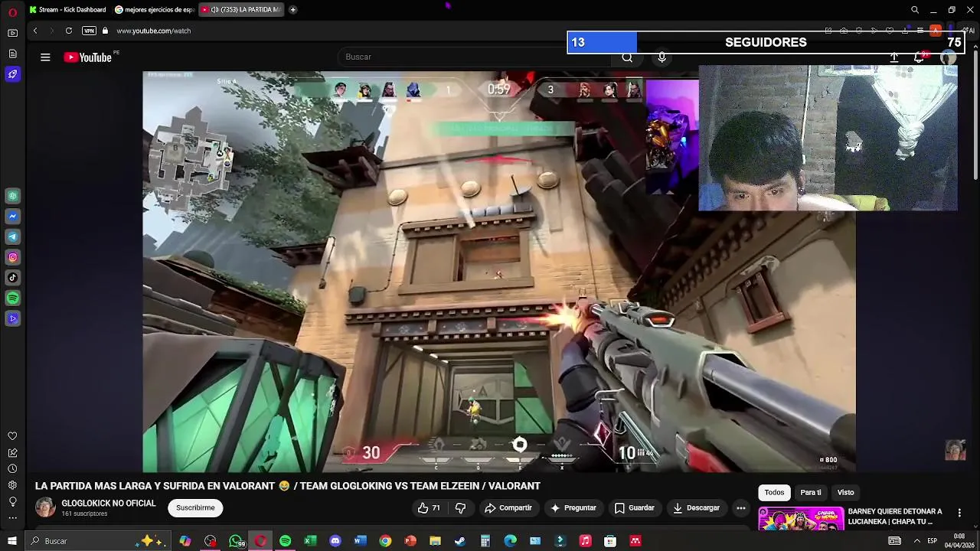Select the Para ti filter chip
Screen dimensions: 980x551
point(810,493)
